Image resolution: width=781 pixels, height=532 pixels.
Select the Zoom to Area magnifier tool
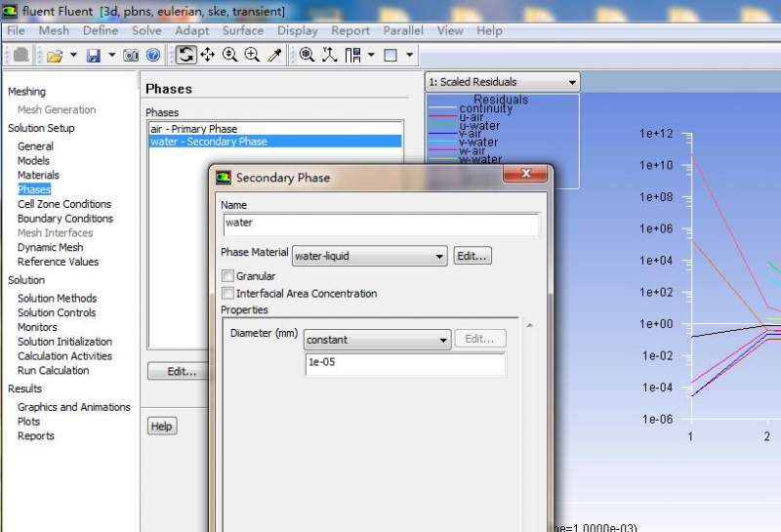(252, 55)
